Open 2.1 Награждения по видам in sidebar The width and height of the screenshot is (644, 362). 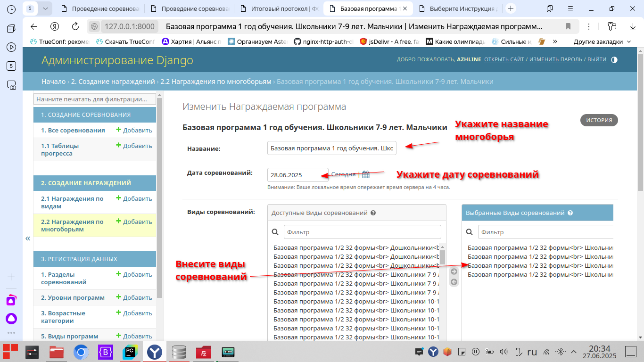pos(72,202)
